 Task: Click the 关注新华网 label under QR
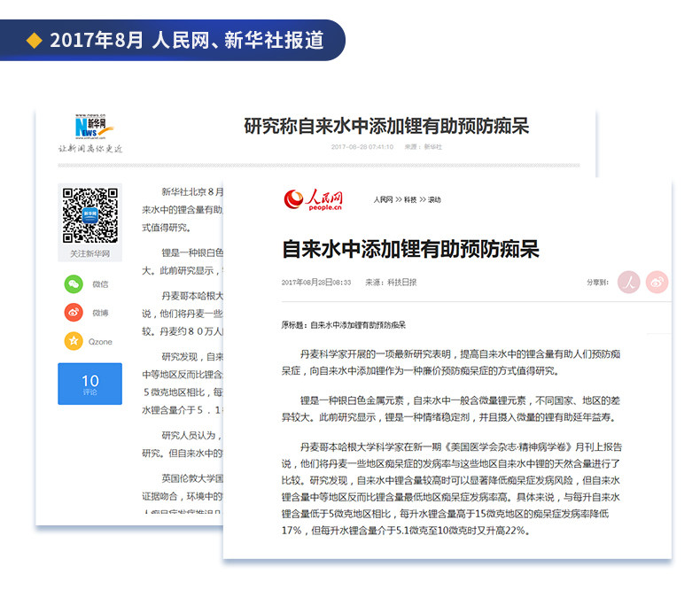[x=89, y=253]
